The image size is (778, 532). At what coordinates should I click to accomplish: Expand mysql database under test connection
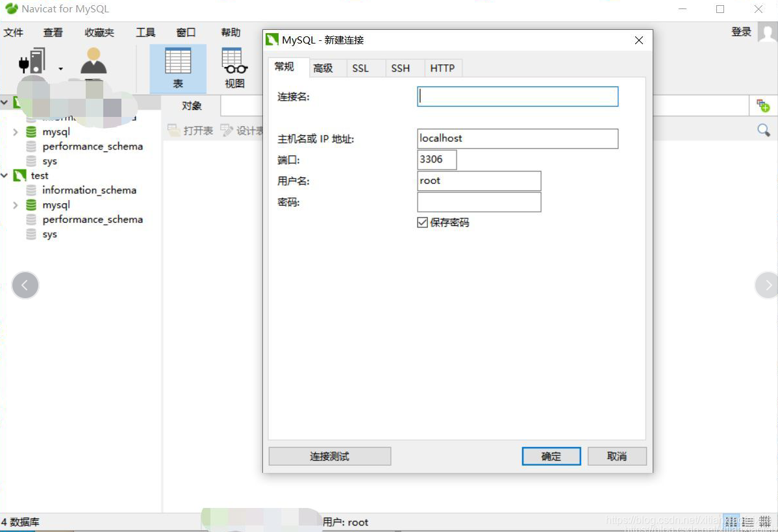tap(16, 205)
